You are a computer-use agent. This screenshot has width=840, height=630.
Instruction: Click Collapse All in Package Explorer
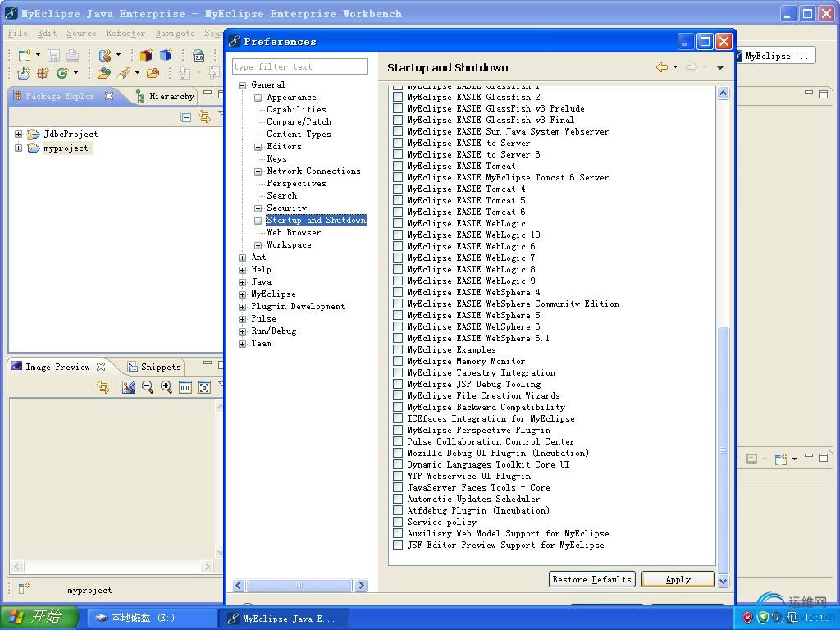tap(186, 116)
